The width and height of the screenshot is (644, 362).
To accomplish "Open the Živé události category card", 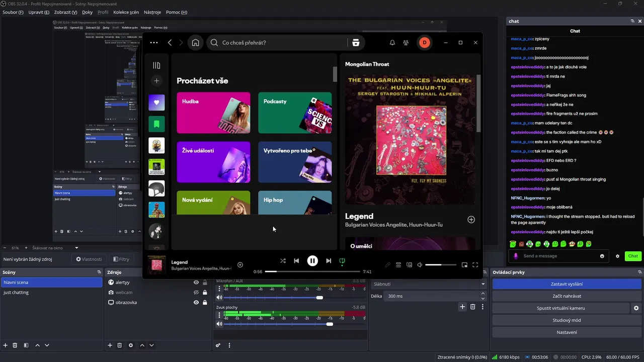I will (213, 162).
